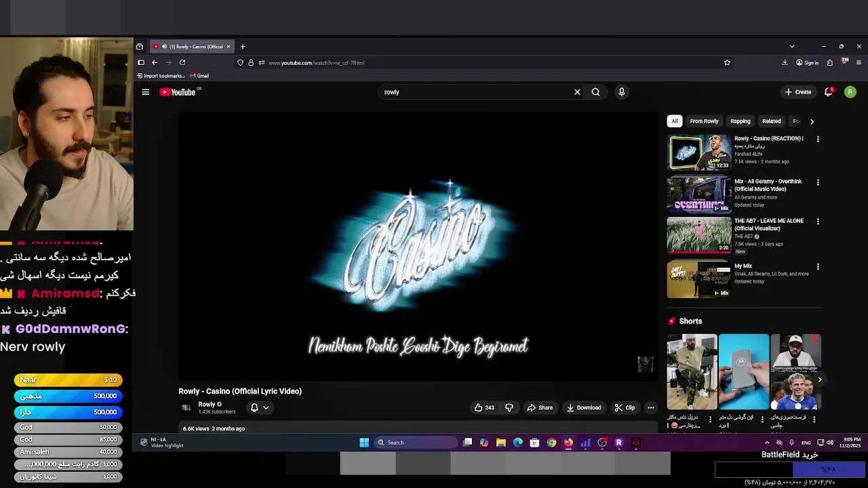Open Import bookmarks link
Screen dimensions: 868x488
(x=161, y=76)
